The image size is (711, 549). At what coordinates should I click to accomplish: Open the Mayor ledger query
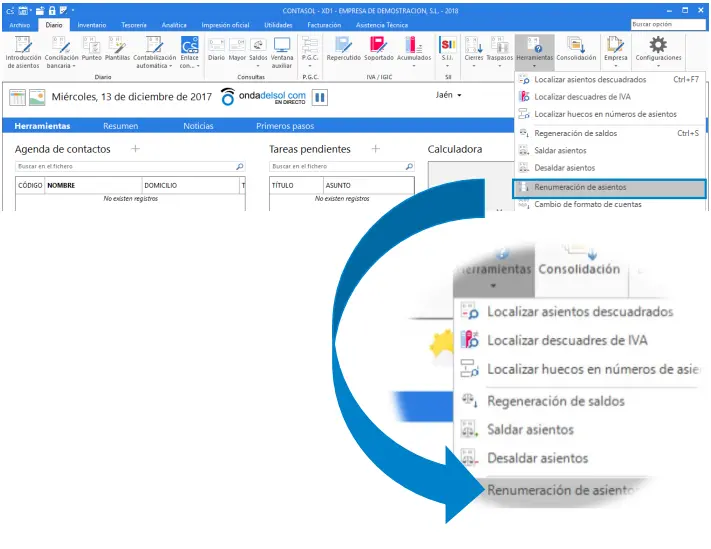point(237,49)
